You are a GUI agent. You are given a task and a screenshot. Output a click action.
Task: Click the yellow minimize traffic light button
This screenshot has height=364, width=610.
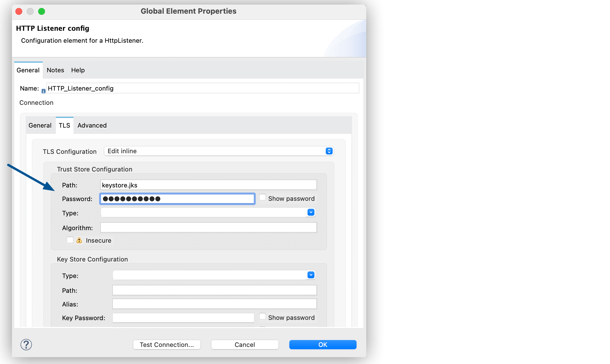pos(30,11)
